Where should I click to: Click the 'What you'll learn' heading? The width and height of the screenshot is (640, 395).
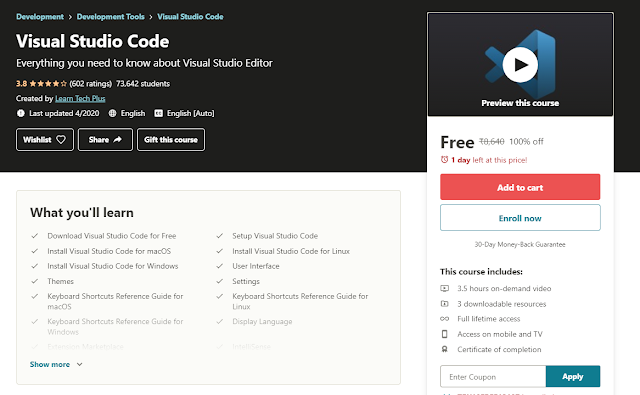82,213
